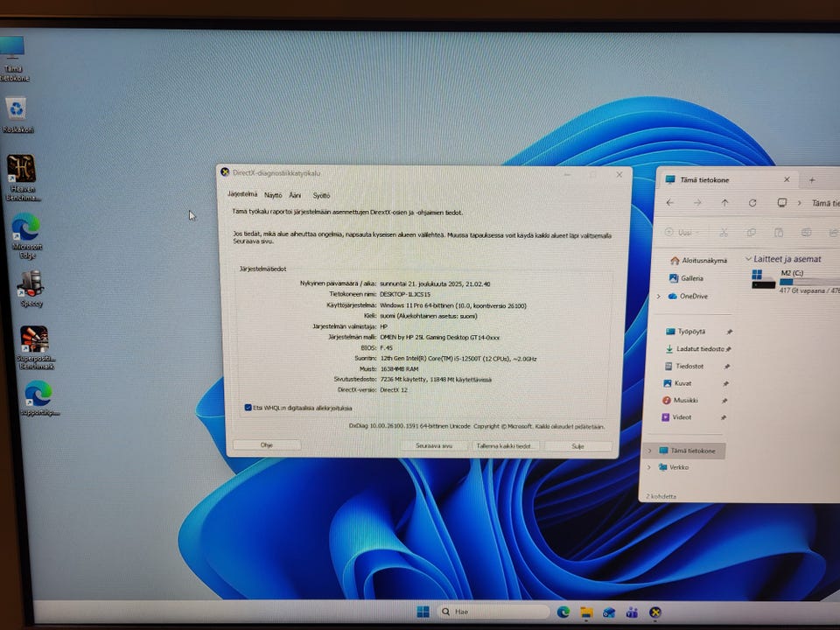
Task: Click the Ohje button
Action: (267, 444)
